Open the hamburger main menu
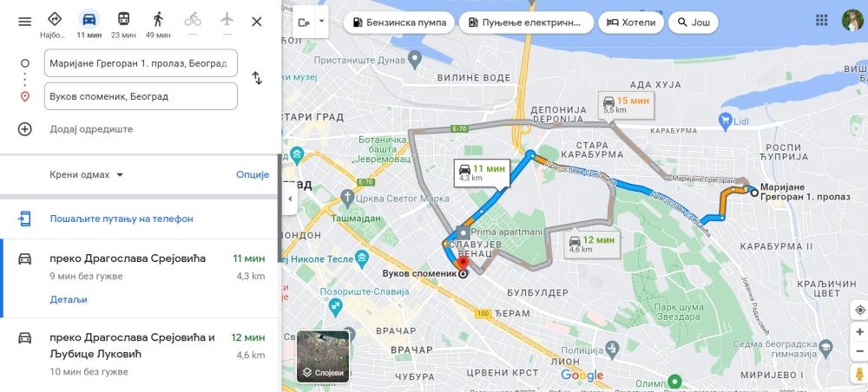This screenshot has width=868, height=392. [x=25, y=22]
